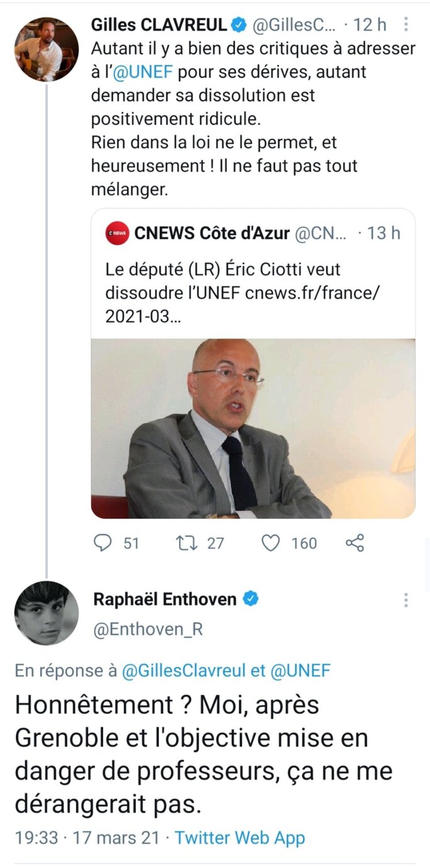Viewport: 430px width, 868px height.
Task: Click the Gilles CLAVREUL display name
Action: click(159, 25)
